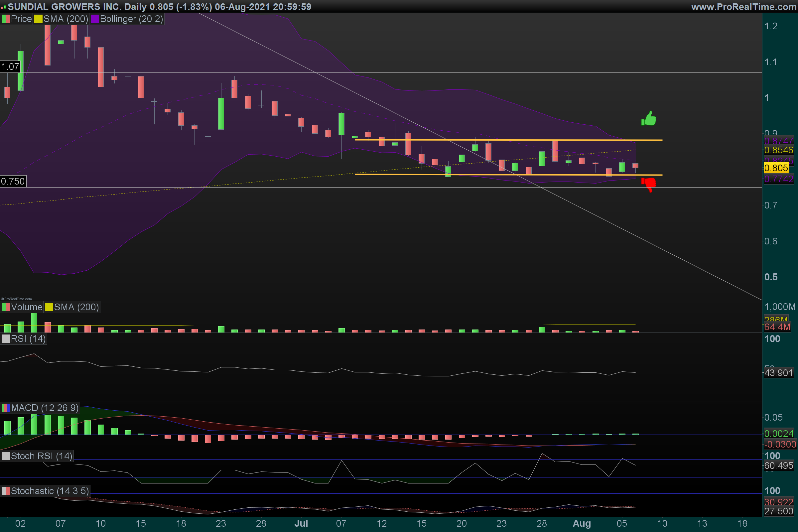Click the Bollinger (20 2) legend label
The width and height of the screenshot is (798, 532).
click(131, 19)
